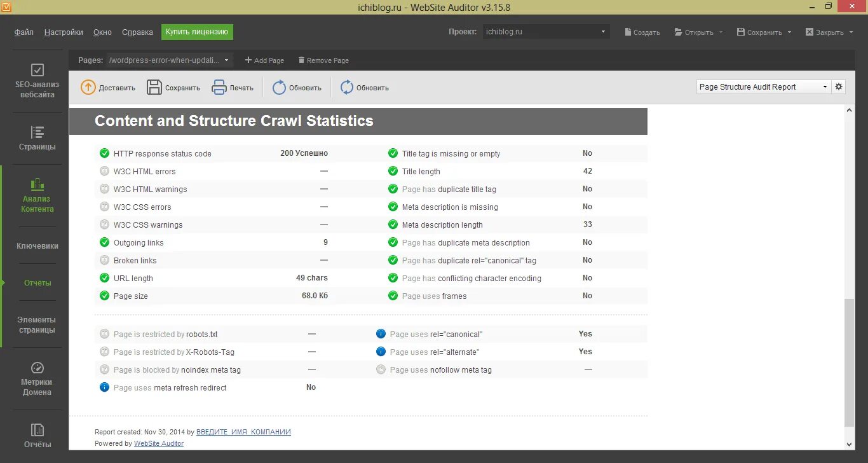Expand arrow next to top Сохранить
This screenshot has height=463, width=868.
(789, 32)
